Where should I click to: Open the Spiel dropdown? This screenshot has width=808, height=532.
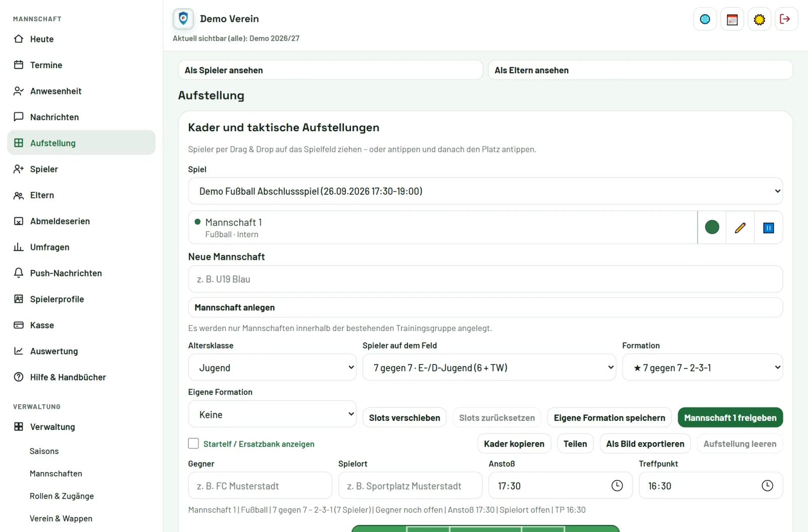click(485, 191)
